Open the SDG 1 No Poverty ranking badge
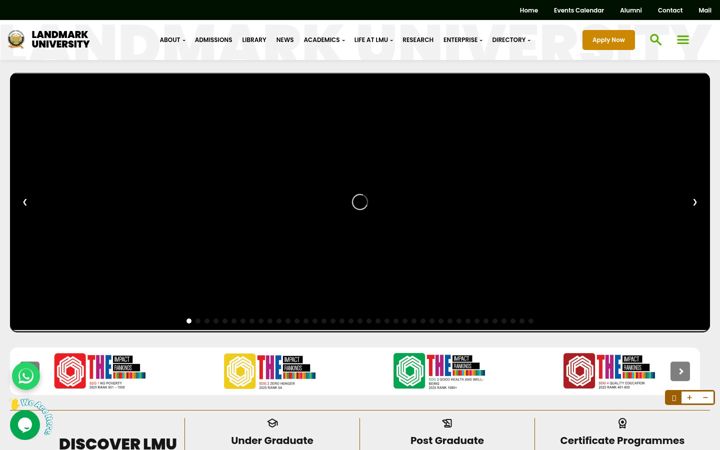Viewport: 720px width, 450px height. pos(100,371)
